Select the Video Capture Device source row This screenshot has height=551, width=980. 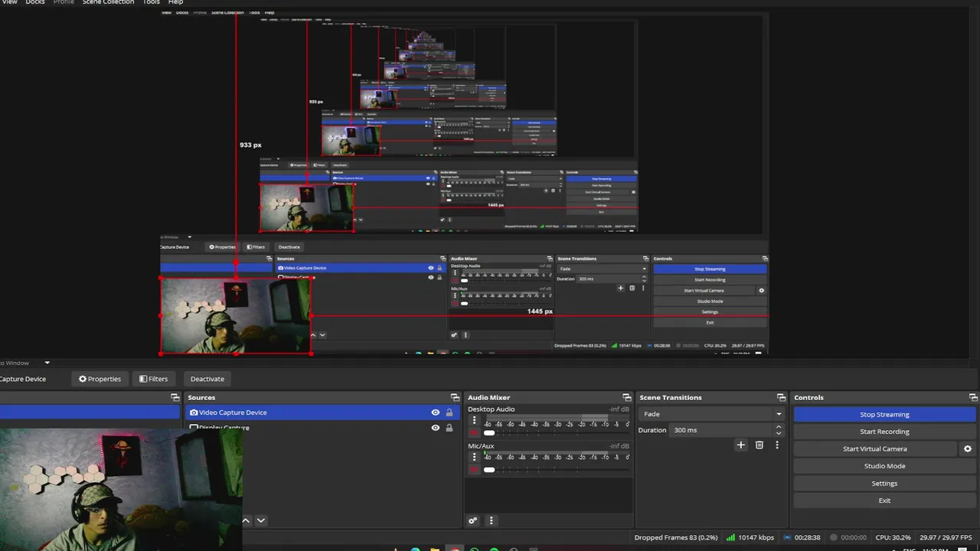pos(322,412)
